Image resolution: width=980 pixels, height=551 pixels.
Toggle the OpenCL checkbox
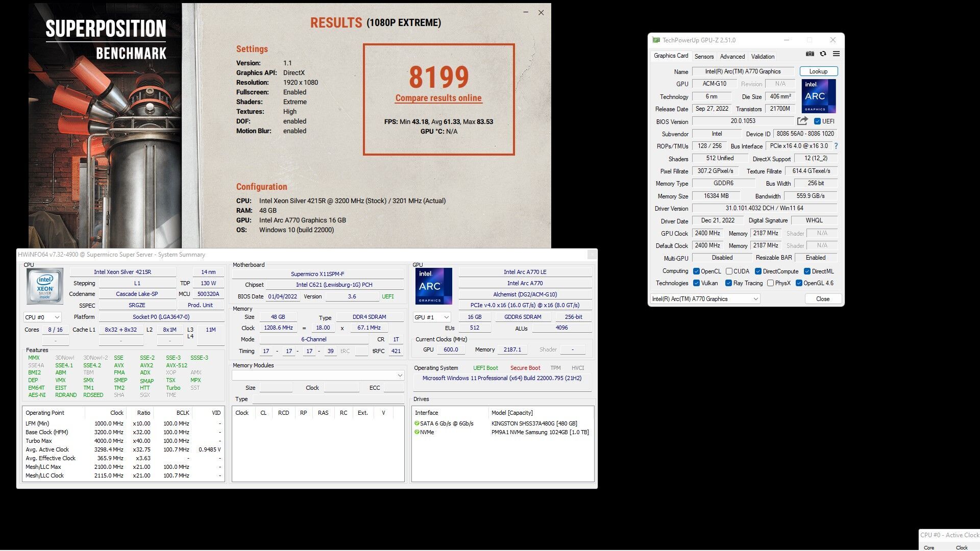pos(696,271)
